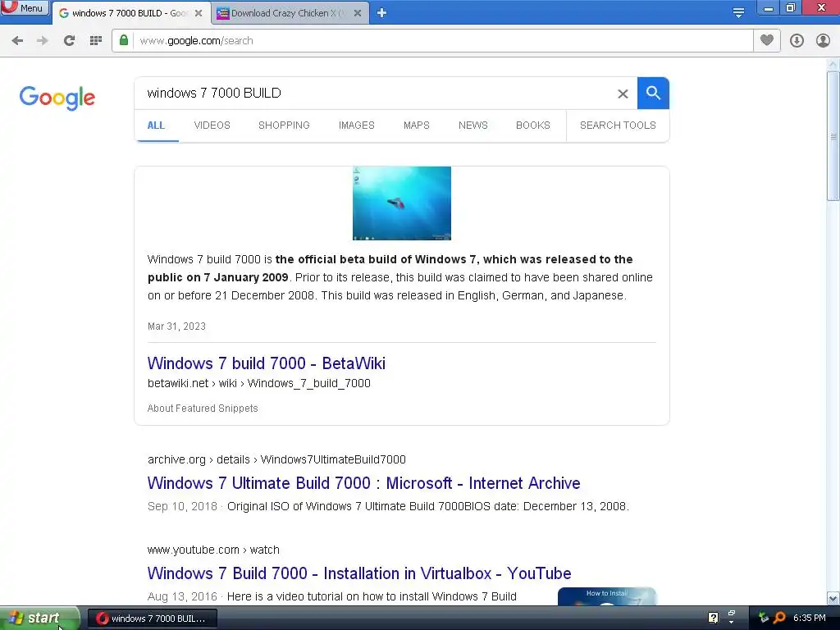
Task: Open a new tab with plus button
Action: pyautogui.click(x=381, y=13)
